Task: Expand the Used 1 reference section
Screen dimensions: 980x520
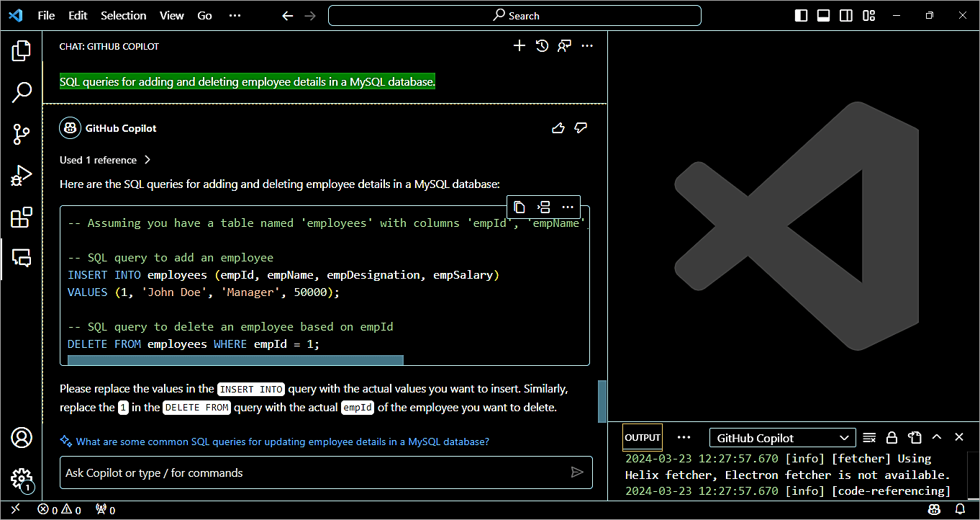Action: tap(105, 160)
